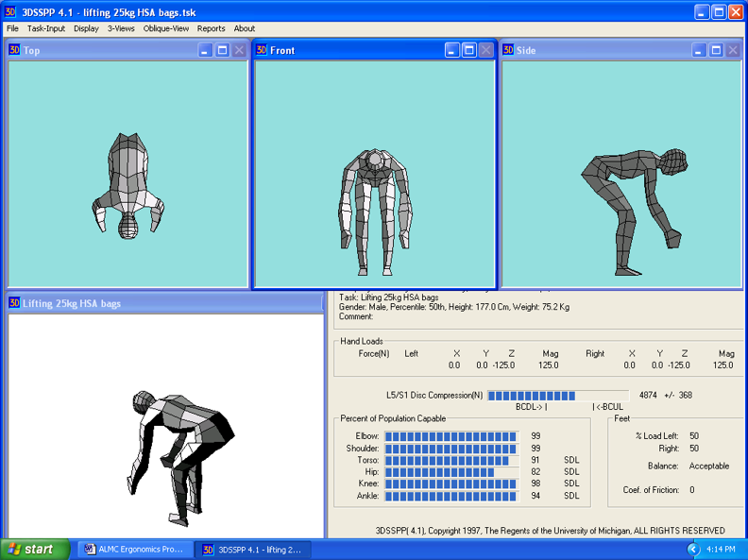This screenshot has height=560, width=748.
Task: Click the 4874 disc compression value
Action: click(648, 395)
